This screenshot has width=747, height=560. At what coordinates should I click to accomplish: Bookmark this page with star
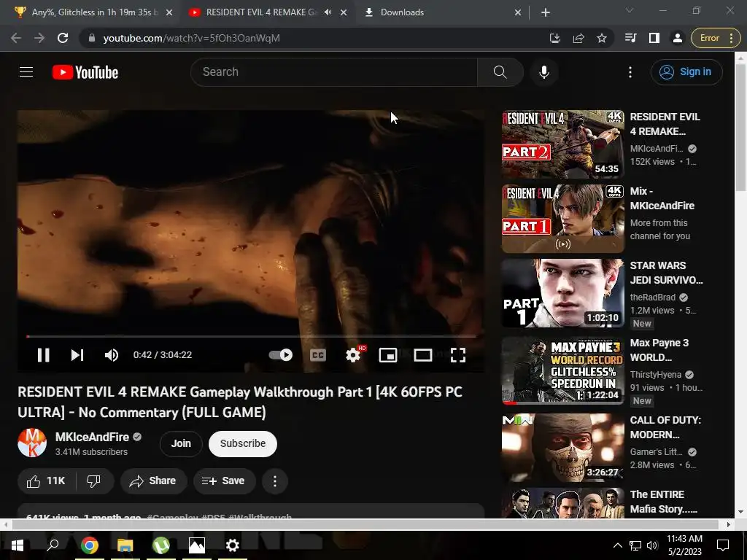(602, 38)
